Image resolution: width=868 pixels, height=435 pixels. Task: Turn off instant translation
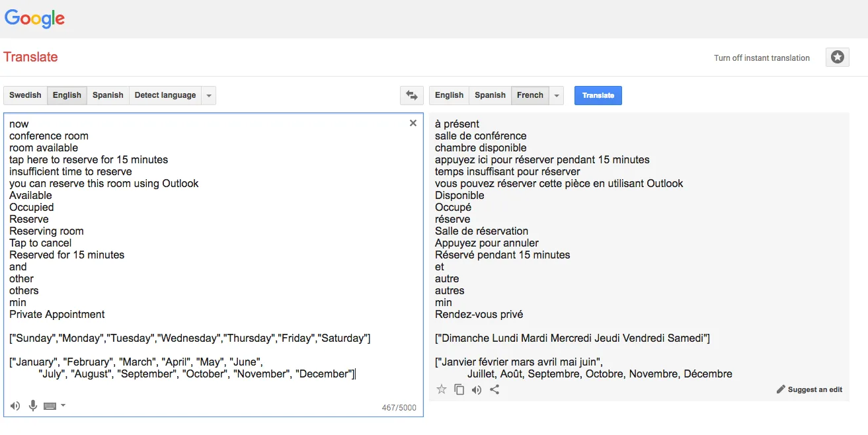pos(762,58)
